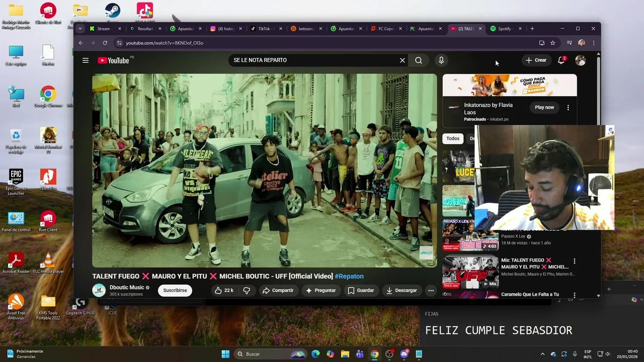Viewport: 644px width, 362px height.
Task: Start voice search with the microphone
Action: [441, 60]
